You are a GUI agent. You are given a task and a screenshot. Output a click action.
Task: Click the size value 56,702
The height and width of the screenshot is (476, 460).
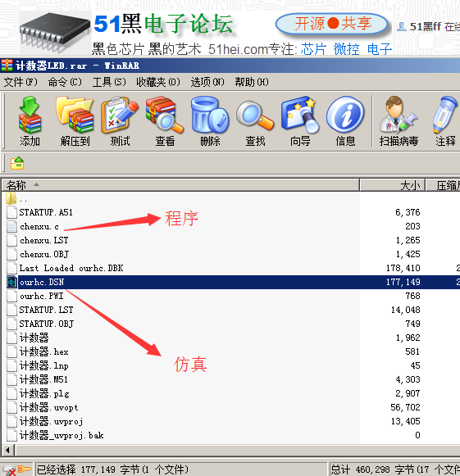pos(405,407)
